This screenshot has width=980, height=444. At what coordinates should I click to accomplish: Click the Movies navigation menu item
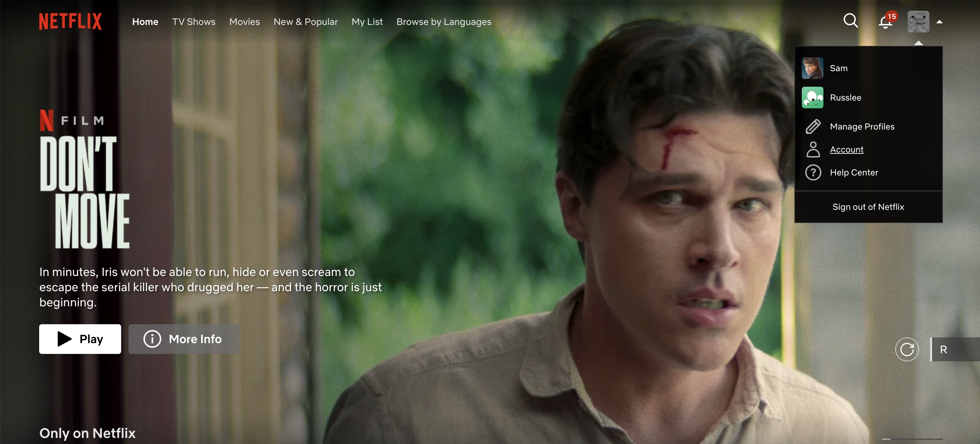pyautogui.click(x=244, y=21)
